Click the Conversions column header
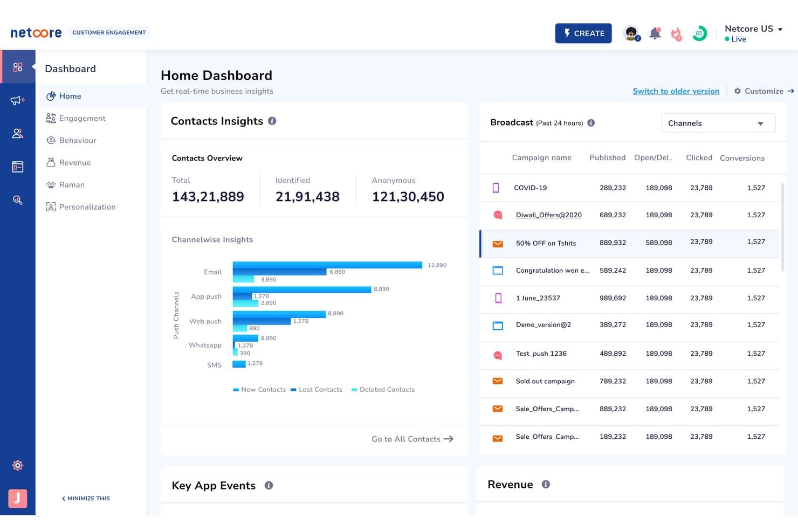 tap(742, 158)
